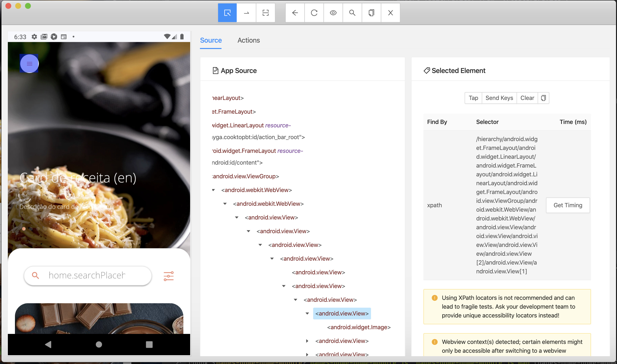Image resolution: width=617 pixels, height=364 pixels.
Task: Click the Send Keys button
Action: pos(499,98)
